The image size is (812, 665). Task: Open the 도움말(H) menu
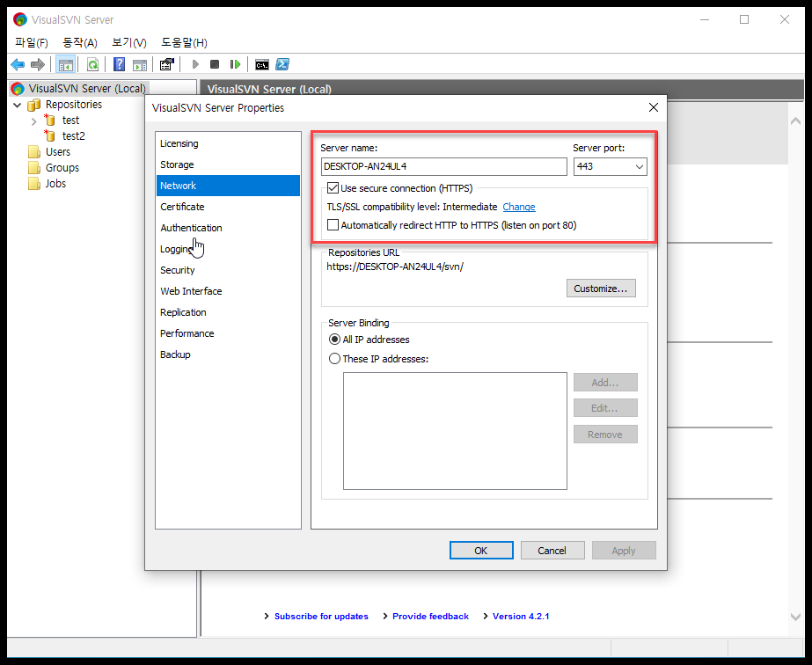(184, 42)
